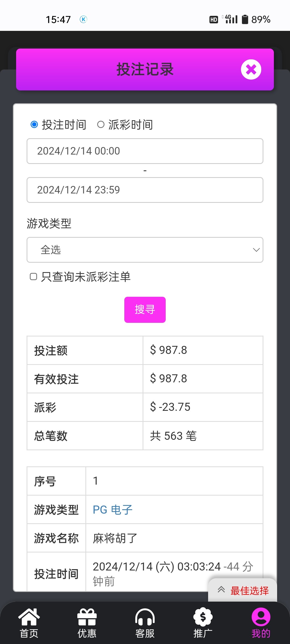The height and width of the screenshot is (644, 290).
Task: Open the 我的 profile icon
Action: [261, 617]
